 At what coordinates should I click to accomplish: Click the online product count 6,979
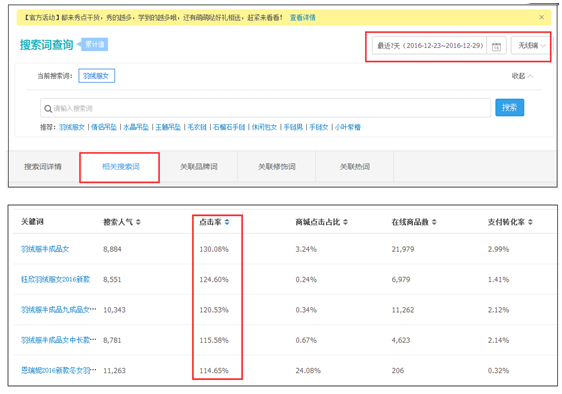coord(401,280)
